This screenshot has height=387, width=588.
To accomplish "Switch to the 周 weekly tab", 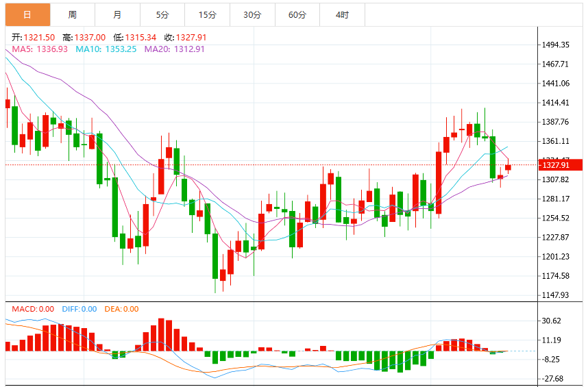I will click(x=73, y=15).
